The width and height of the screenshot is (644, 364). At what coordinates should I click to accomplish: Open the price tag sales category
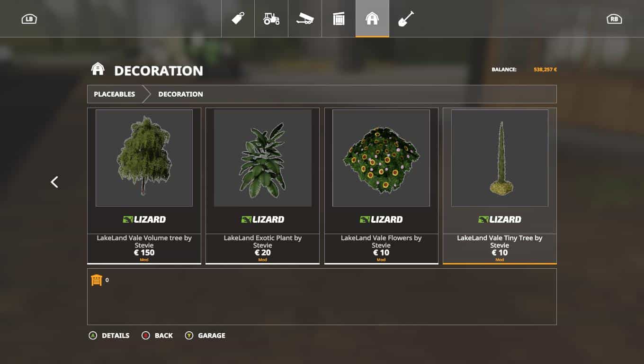tap(238, 18)
